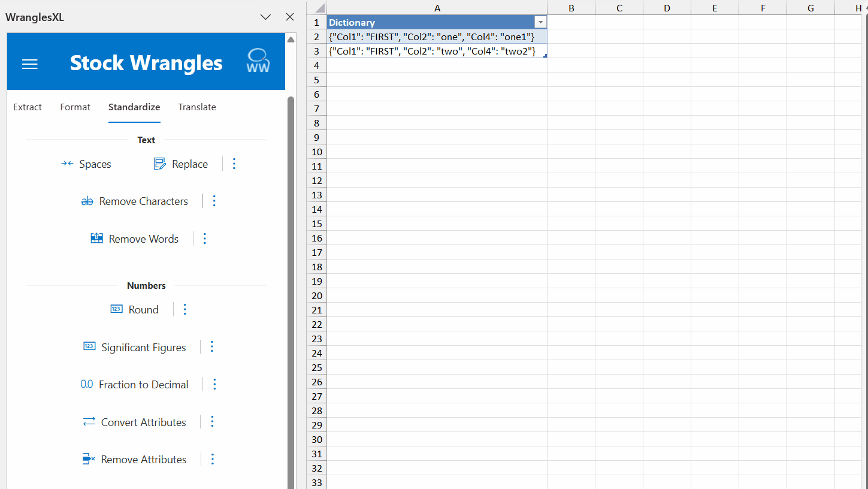This screenshot has height=489, width=868.
Task: Click the Spaces tool icon
Action: tap(67, 164)
